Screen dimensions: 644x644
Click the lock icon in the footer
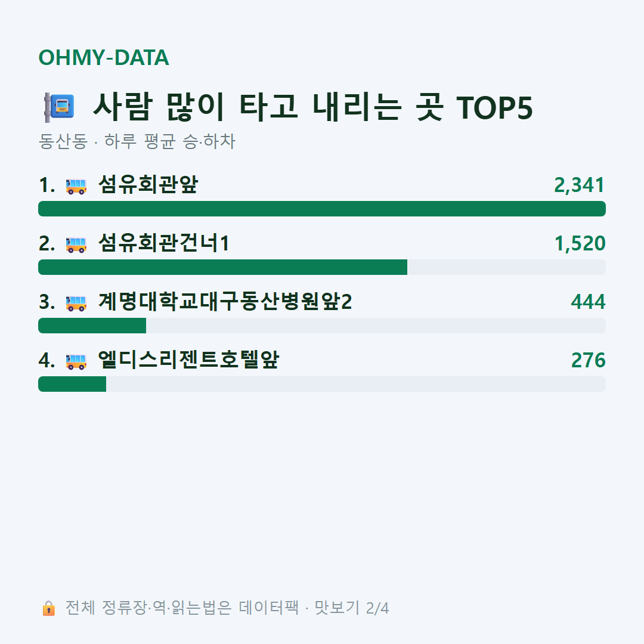pos(48,608)
